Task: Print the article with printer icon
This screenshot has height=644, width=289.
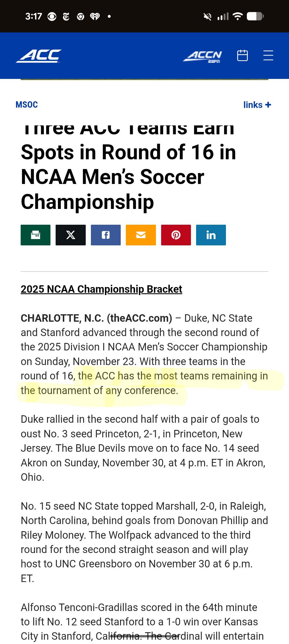Action: (x=36, y=235)
